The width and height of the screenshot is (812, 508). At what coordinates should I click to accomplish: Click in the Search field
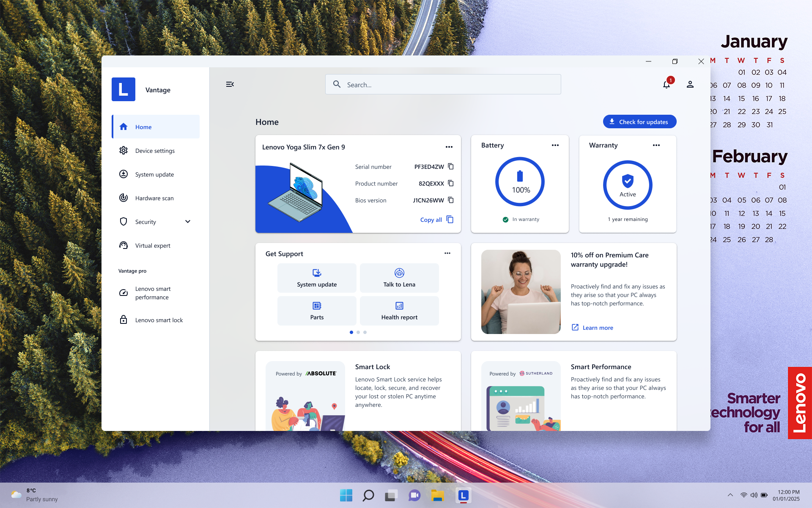pyautogui.click(x=443, y=84)
